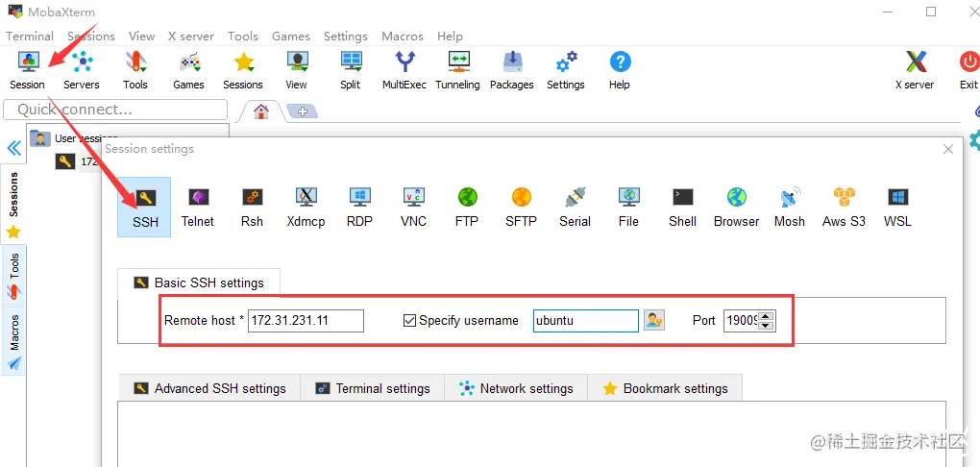Close the Session settings dialog
This screenshot has width=980, height=467.
click(948, 149)
